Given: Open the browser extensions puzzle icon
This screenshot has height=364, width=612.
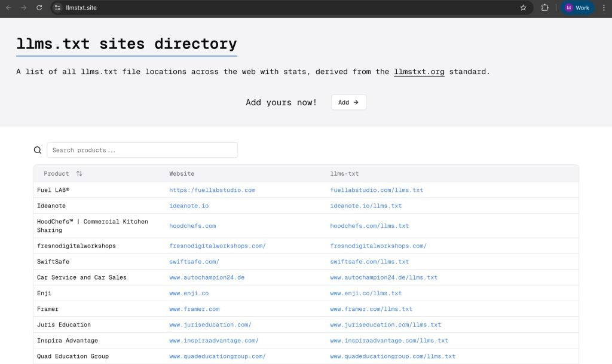Looking at the screenshot, I should [544, 8].
